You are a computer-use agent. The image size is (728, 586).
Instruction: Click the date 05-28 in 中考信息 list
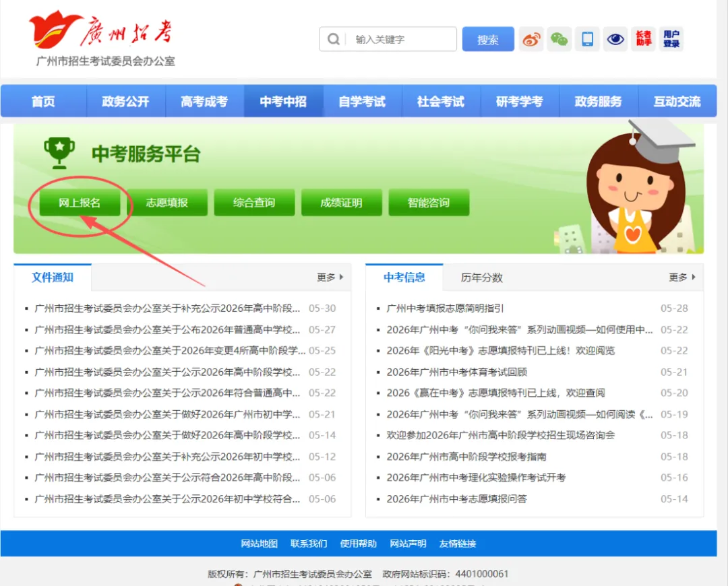tap(674, 308)
